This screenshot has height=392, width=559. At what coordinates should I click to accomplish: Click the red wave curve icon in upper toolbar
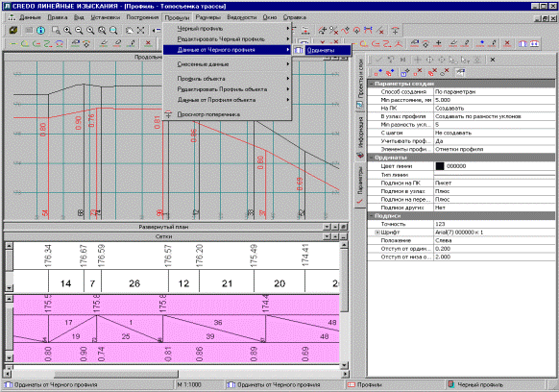pyautogui.click(x=345, y=31)
